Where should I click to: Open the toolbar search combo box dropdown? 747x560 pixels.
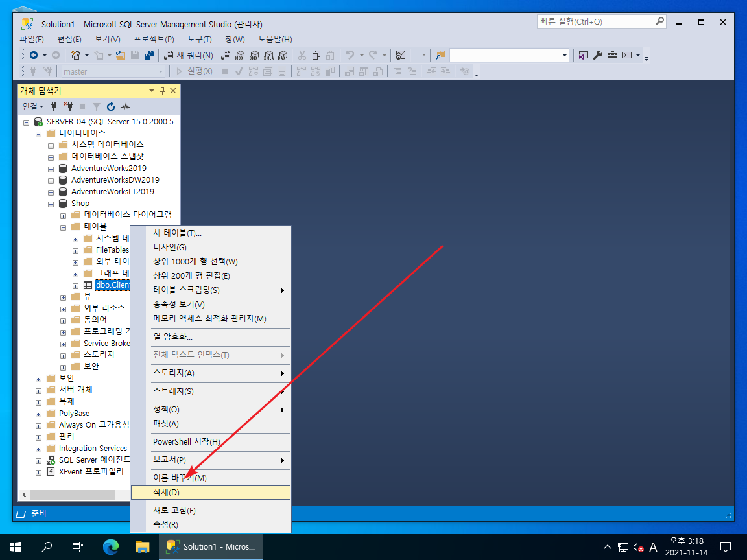[x=565, y=55]
